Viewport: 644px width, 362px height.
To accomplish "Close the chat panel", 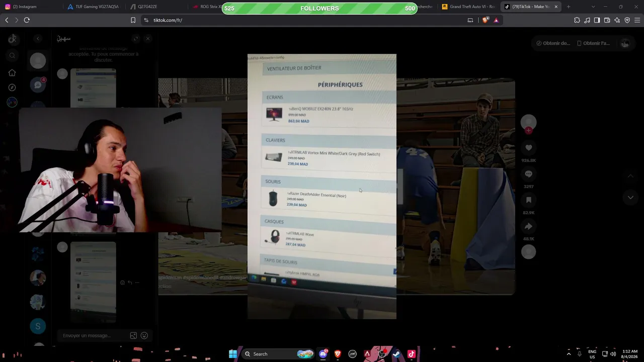I will pos(147,39).
